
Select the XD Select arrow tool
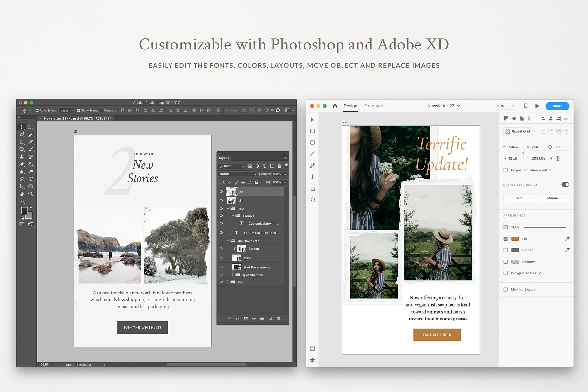point(312,120)
